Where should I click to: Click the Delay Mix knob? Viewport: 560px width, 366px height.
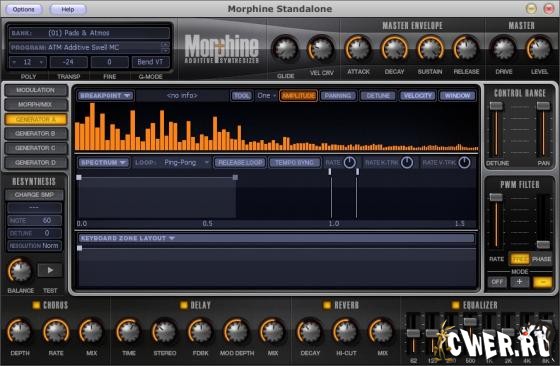click(x=272, y=331)
